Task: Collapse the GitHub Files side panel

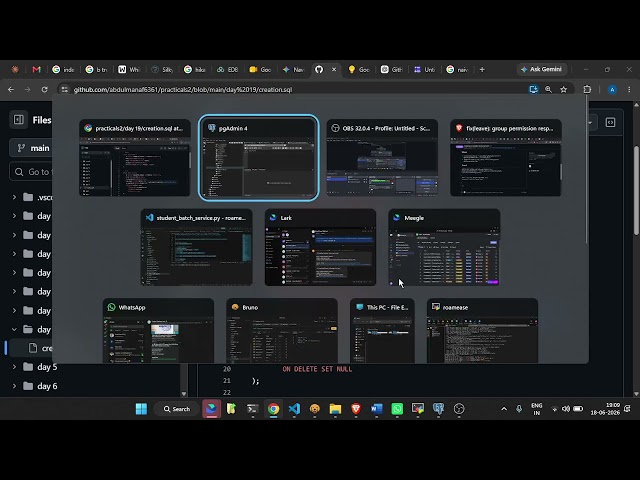Action: (x=19, y=120)
